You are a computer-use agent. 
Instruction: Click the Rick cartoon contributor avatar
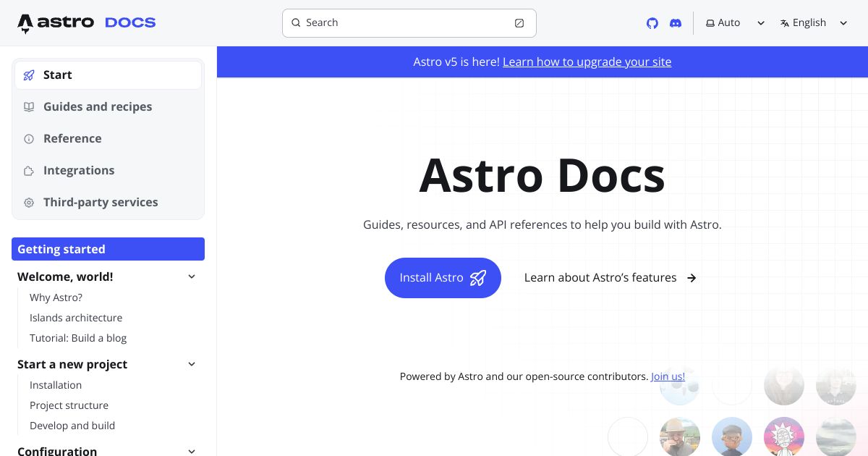784,437
